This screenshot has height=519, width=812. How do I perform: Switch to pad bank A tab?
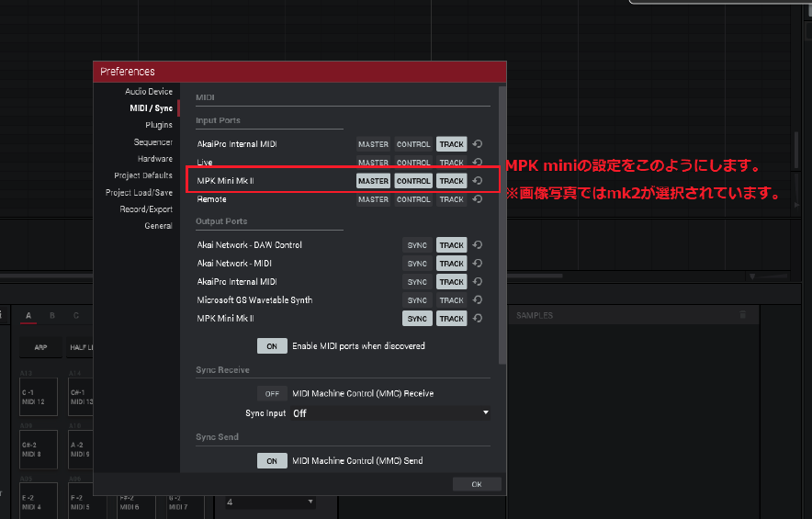tap(28, 315)
